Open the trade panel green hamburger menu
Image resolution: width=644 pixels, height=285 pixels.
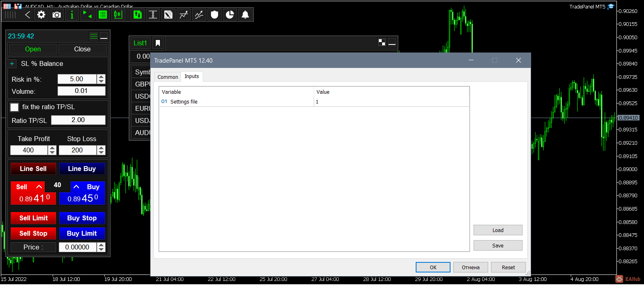[x=94, y=36]
